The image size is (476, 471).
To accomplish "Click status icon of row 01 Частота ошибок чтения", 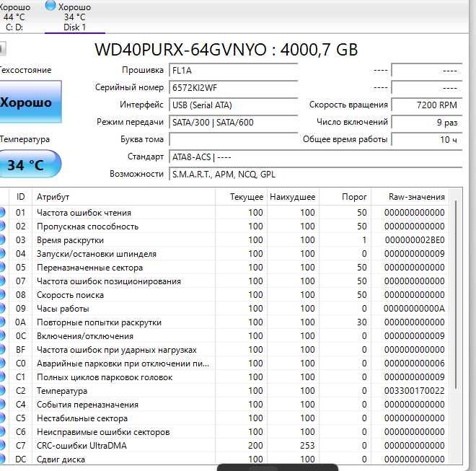I will 2,212.
